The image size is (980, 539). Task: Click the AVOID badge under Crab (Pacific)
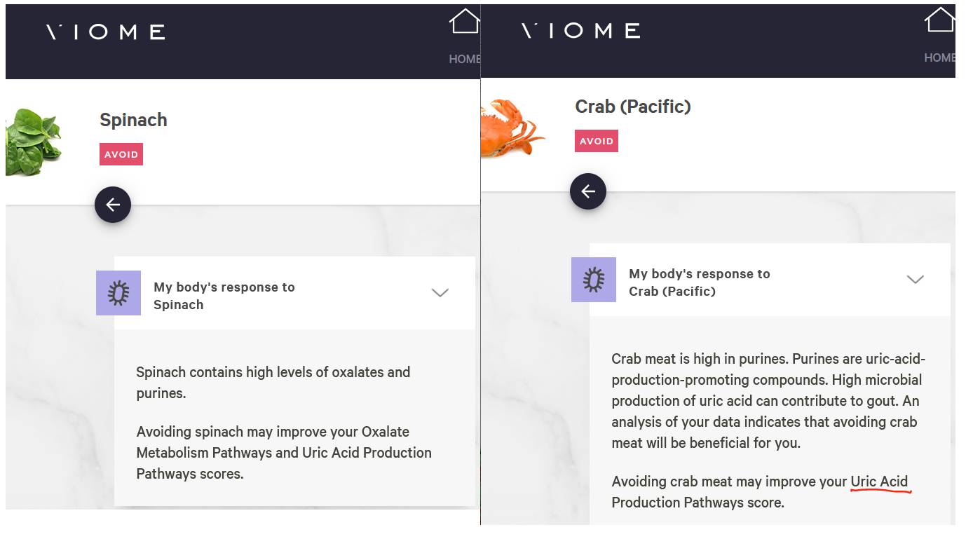coord(597,141)
